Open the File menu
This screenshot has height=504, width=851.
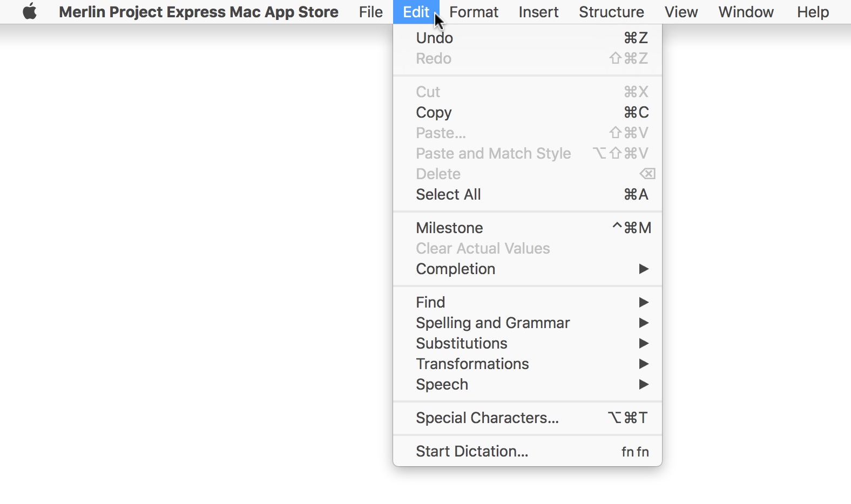pyautogui.click(x=370, y=12)
